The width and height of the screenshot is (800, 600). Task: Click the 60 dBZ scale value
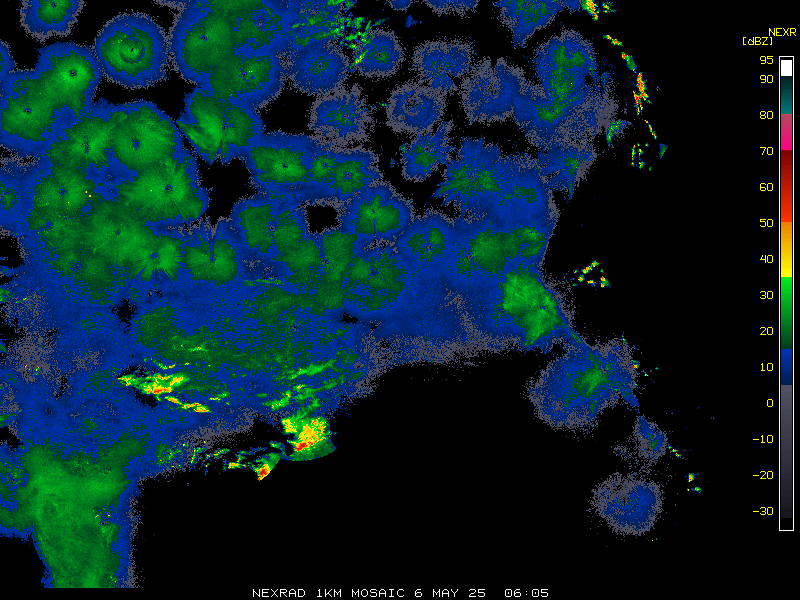(766, 187)
